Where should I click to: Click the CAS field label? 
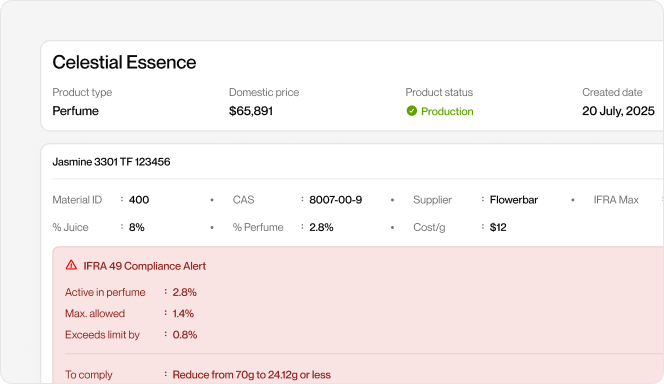[x=243, y=200]
